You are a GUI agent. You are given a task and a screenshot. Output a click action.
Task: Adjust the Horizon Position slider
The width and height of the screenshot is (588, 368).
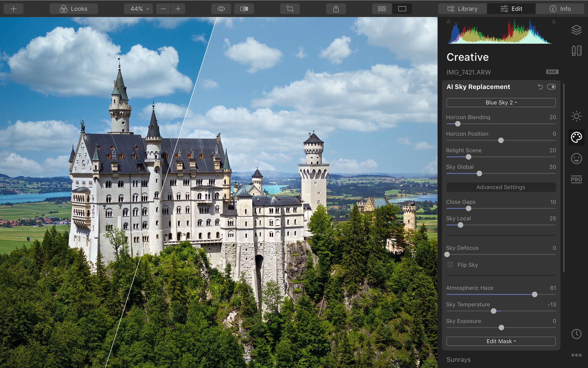pyautogui.click(x=501, y=141)
